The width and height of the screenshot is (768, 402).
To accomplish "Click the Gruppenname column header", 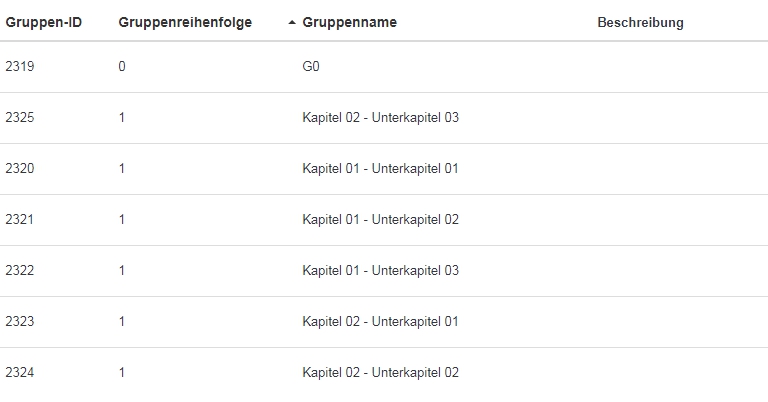I will pyautogui.click(x=350, y=22).
